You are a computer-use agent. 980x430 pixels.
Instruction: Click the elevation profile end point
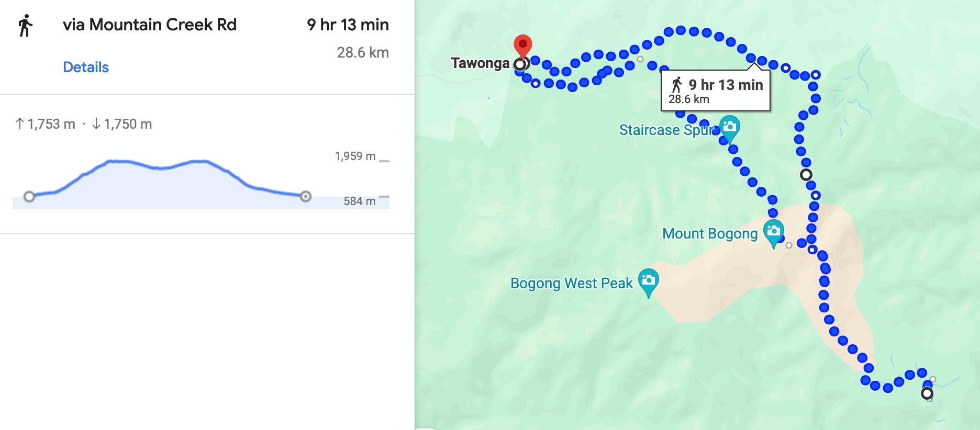tap(306, 197)
